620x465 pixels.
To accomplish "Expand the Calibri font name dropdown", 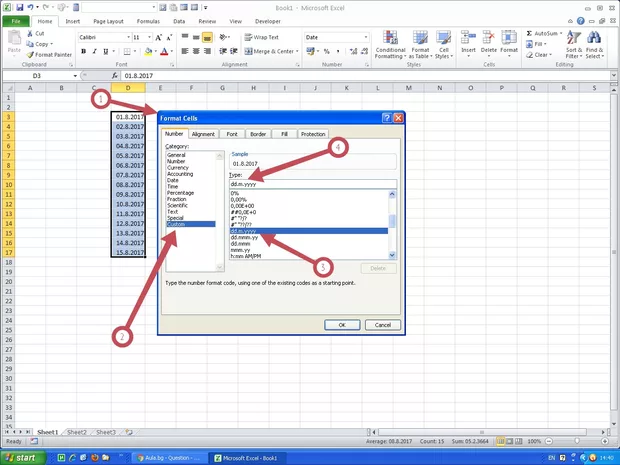I will pyautogui.click(x=125, y=37).
